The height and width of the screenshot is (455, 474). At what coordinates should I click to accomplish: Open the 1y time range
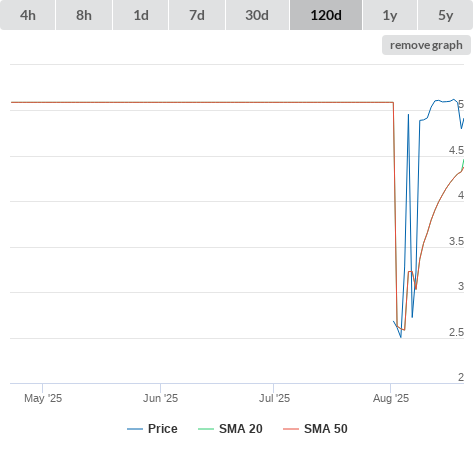coord(390,15)
